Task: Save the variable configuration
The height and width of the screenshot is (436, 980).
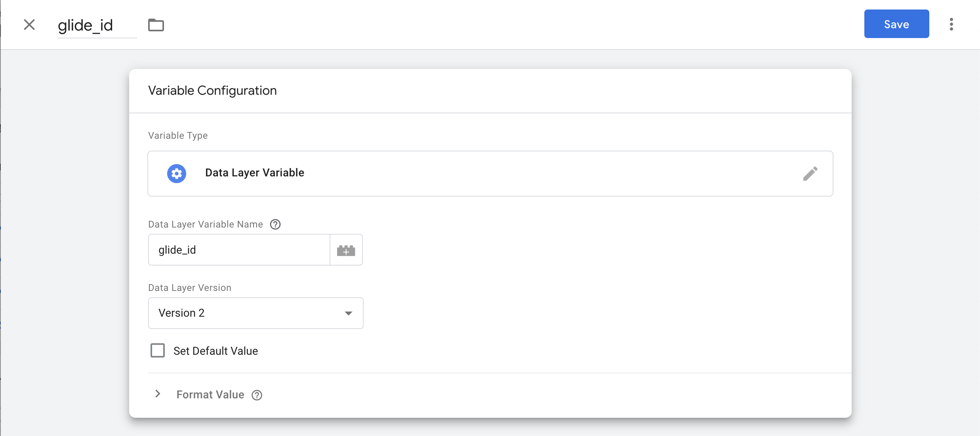Action: click(x=896, y=24)
